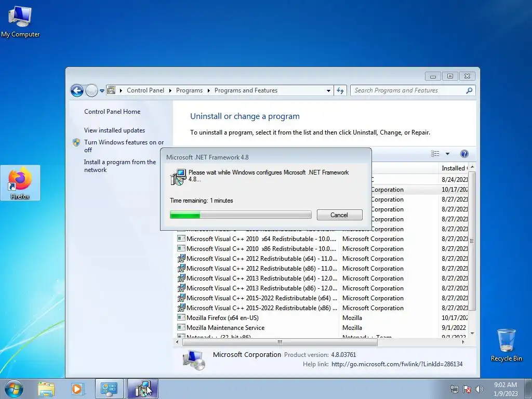Image resolution: width=532 pixels, height=399 pixels.
Task: Cancel the .NET Framework 4.8 configuration
Action: (x=340, y=215)
